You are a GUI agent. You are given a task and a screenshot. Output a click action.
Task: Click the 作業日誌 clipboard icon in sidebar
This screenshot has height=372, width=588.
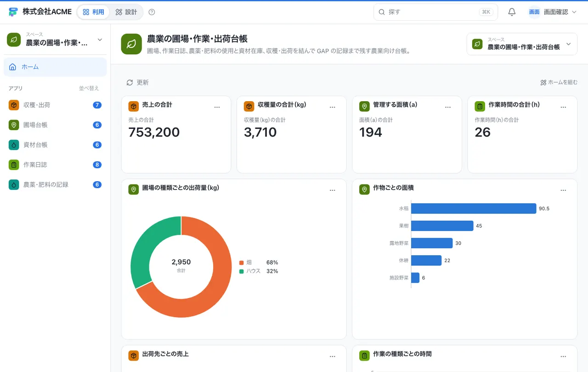tap(14, 165)
